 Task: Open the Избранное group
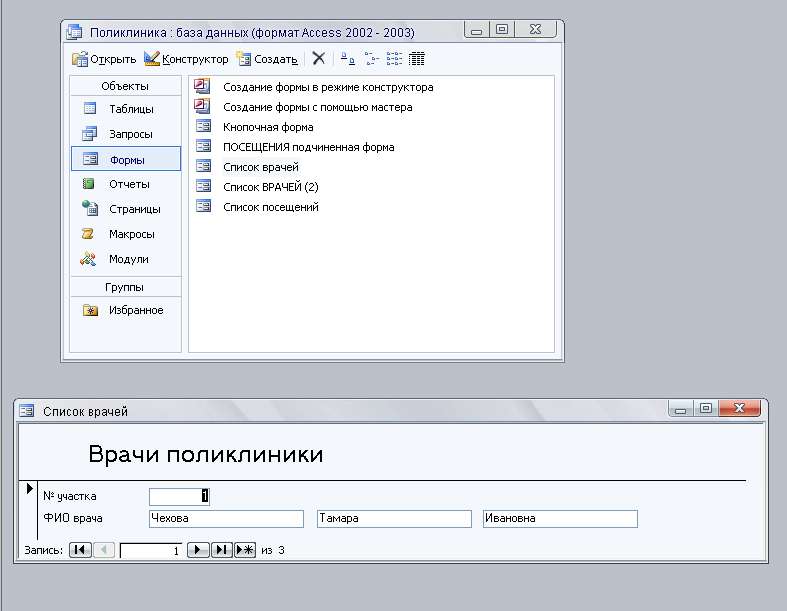pyautogui.click(x=125, y=310)
